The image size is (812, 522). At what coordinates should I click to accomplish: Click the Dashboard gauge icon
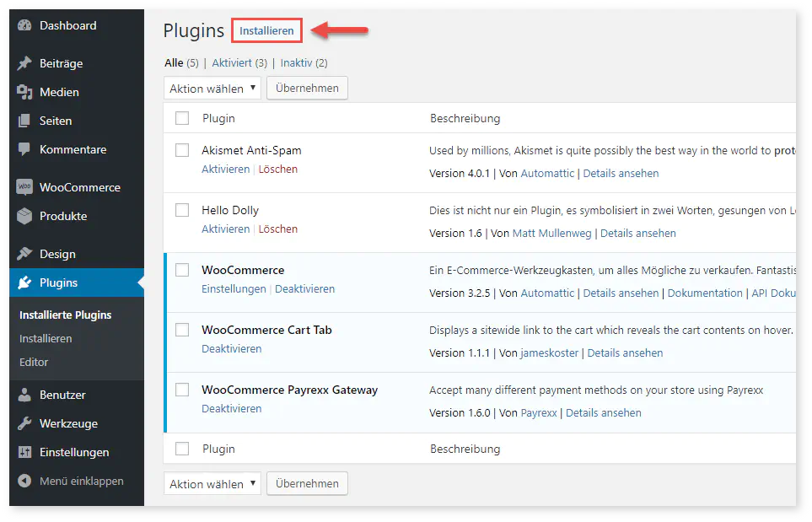tap(24, 26)
